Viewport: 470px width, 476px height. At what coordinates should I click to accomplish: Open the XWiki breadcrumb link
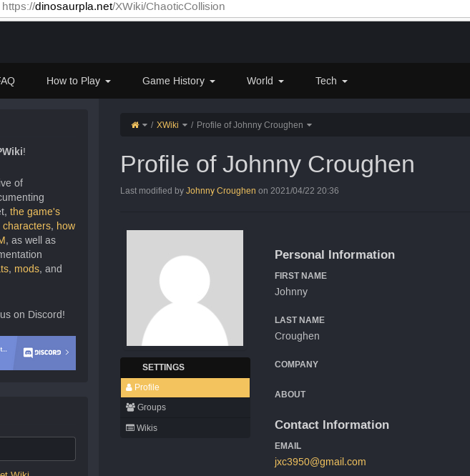click(x=167, y=125)
